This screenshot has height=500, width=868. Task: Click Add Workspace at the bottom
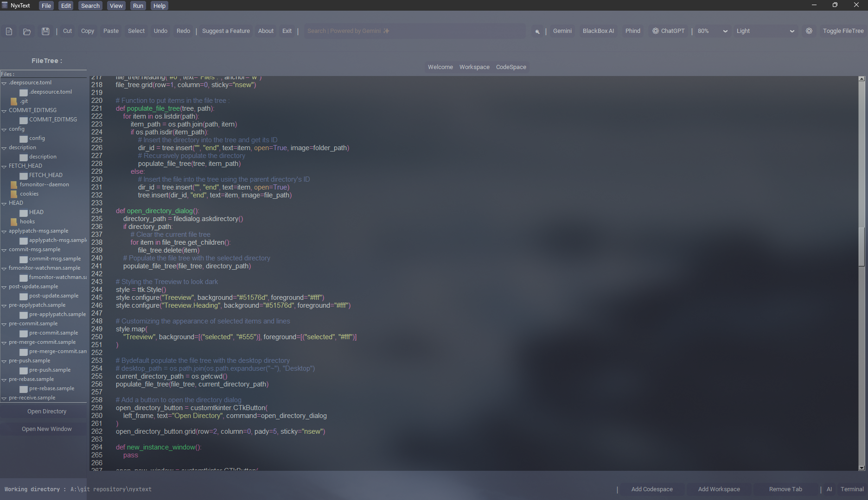[719, 489]
